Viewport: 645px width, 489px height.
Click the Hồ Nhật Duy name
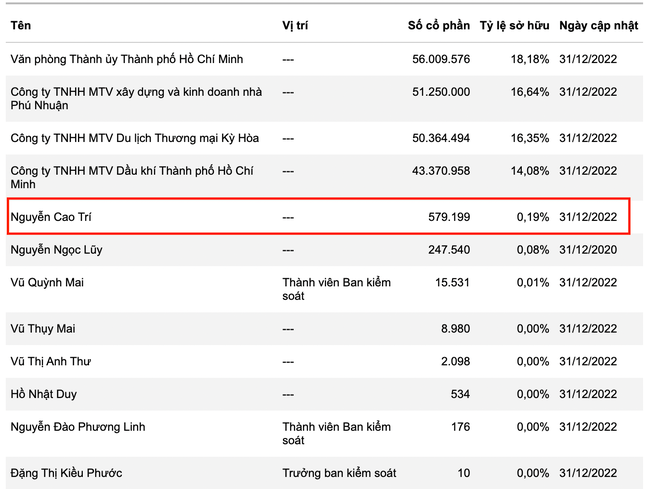tap(45, 394)
